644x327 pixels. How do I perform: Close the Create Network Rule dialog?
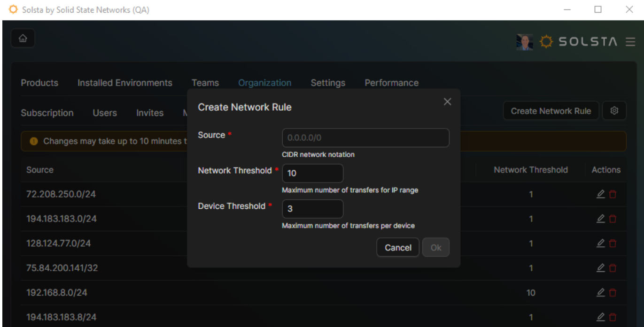[x=447, y=102]
